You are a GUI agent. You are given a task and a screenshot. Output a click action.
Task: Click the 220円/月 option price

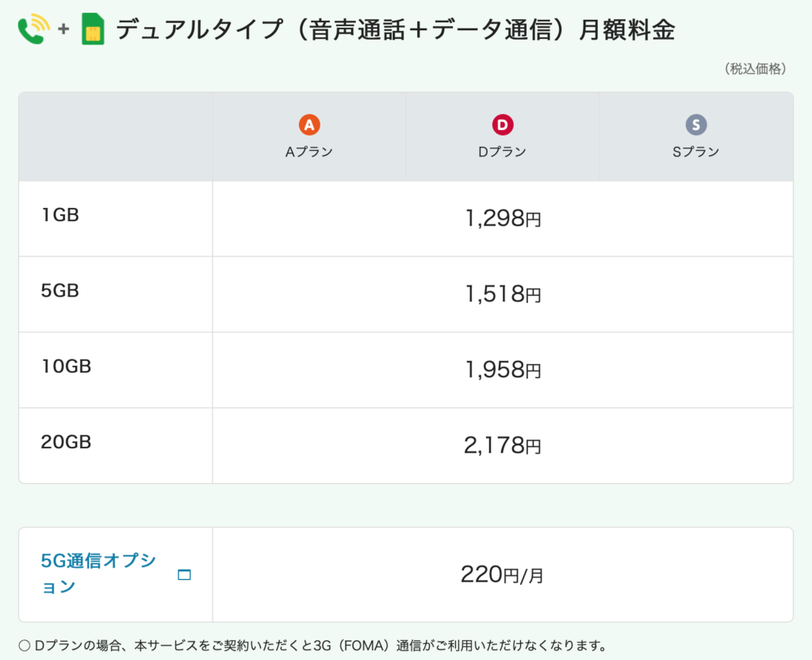coord(502,574)
